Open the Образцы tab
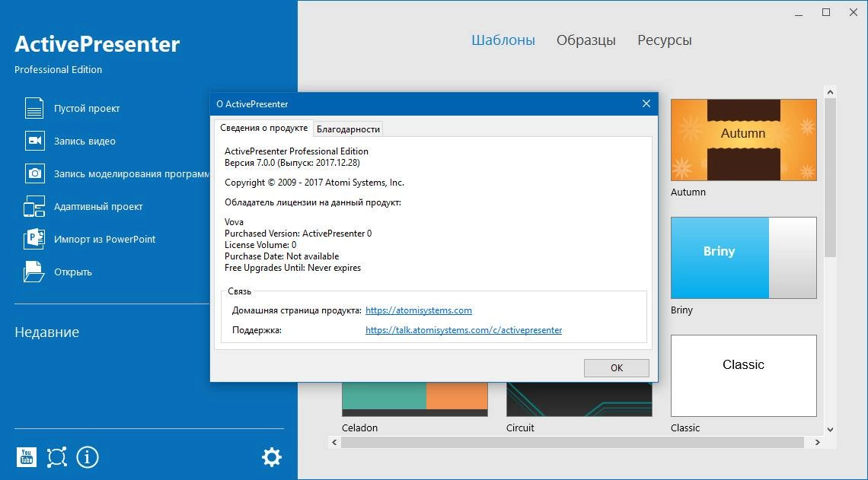This screenshot has width=868, height=480. pos(586,40)
